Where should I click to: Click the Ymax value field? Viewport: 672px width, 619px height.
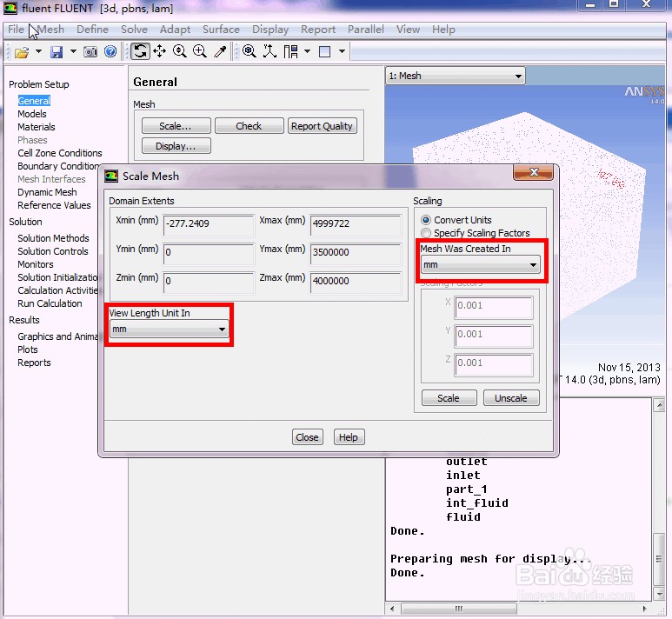tap(356, 254)
